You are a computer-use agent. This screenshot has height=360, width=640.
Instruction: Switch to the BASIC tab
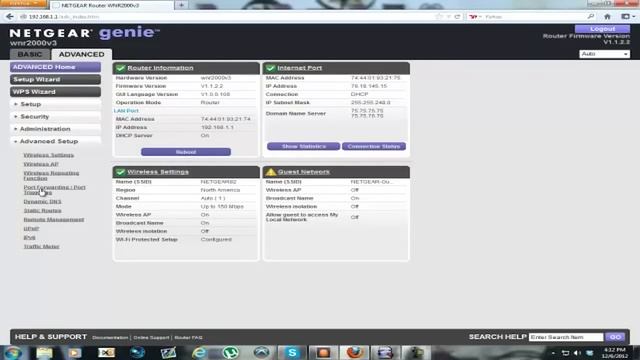[30, 54]
